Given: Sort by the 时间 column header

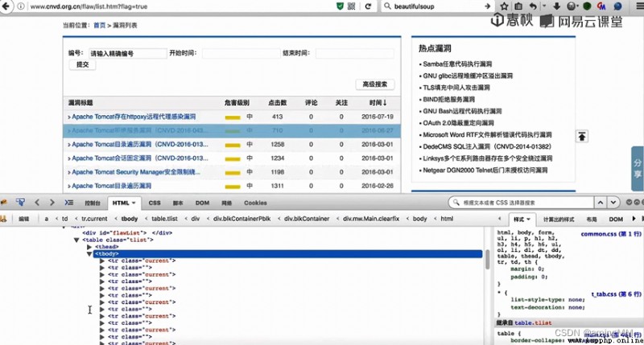Looking at the screenshot, I should click(x=378, y=103).
